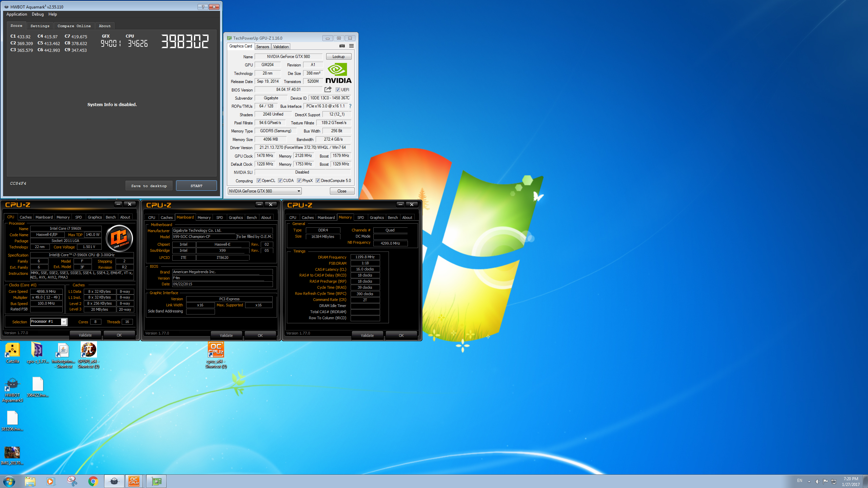Select the 383206.hw file on the desktop

(x=12, y=421)
